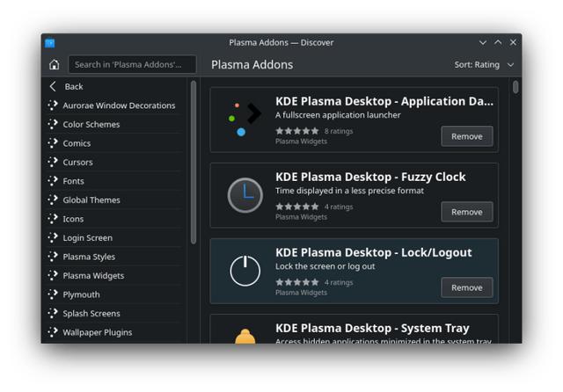Image resolution: width=563 pixels, height=392 pixels.
Task: Open Aurorae Window Decorations category
Action: point(114,105)
